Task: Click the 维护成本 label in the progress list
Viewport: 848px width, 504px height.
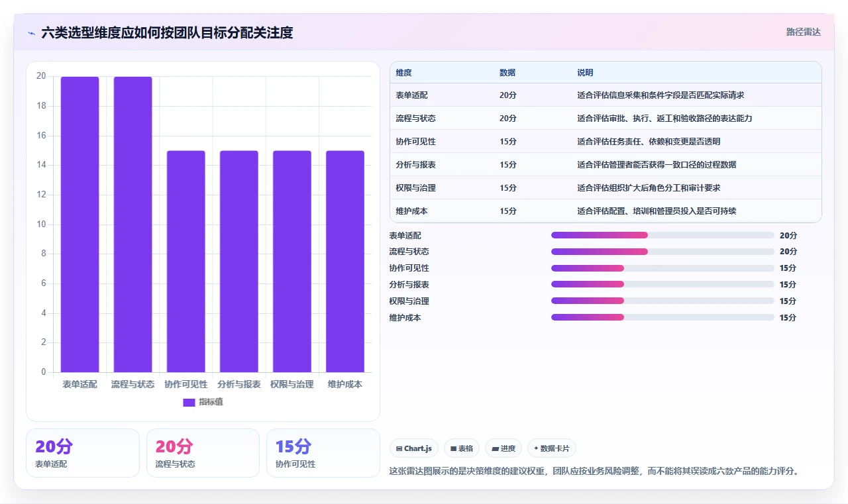Action: tap(405, 317)
